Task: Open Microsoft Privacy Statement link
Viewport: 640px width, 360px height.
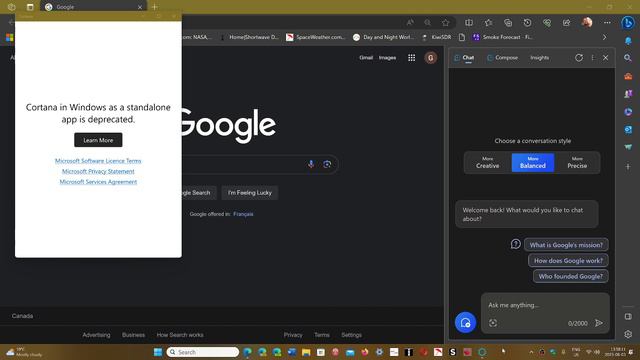Action: coord(98,171)
